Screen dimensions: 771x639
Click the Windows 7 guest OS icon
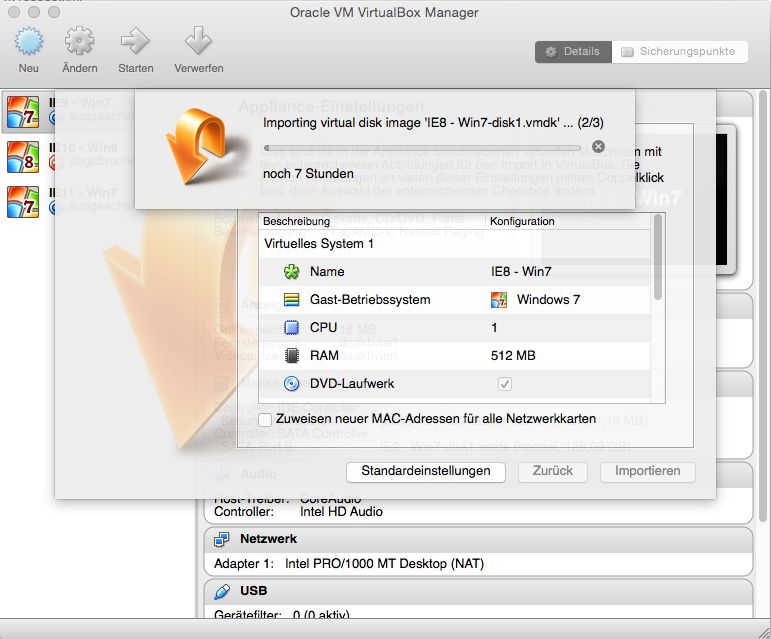coord(499,299)
